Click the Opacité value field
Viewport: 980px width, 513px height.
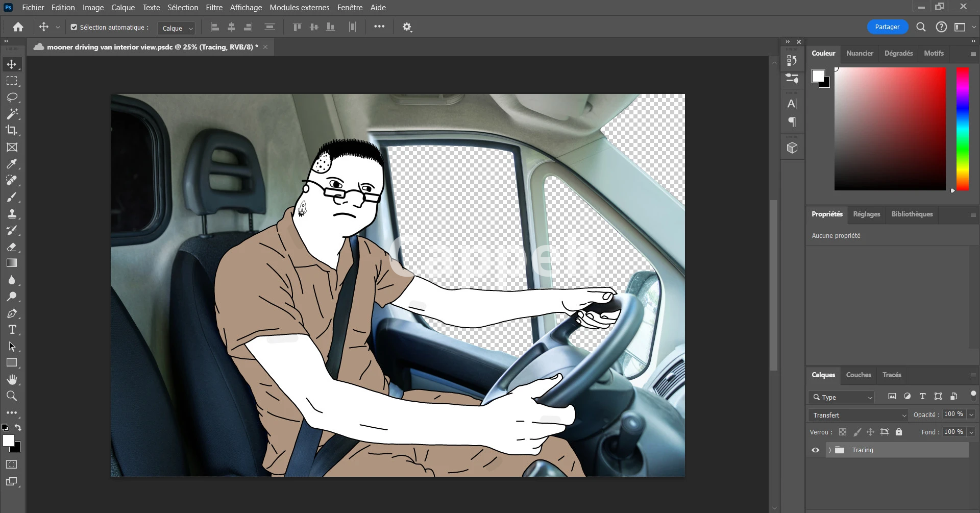953,414
